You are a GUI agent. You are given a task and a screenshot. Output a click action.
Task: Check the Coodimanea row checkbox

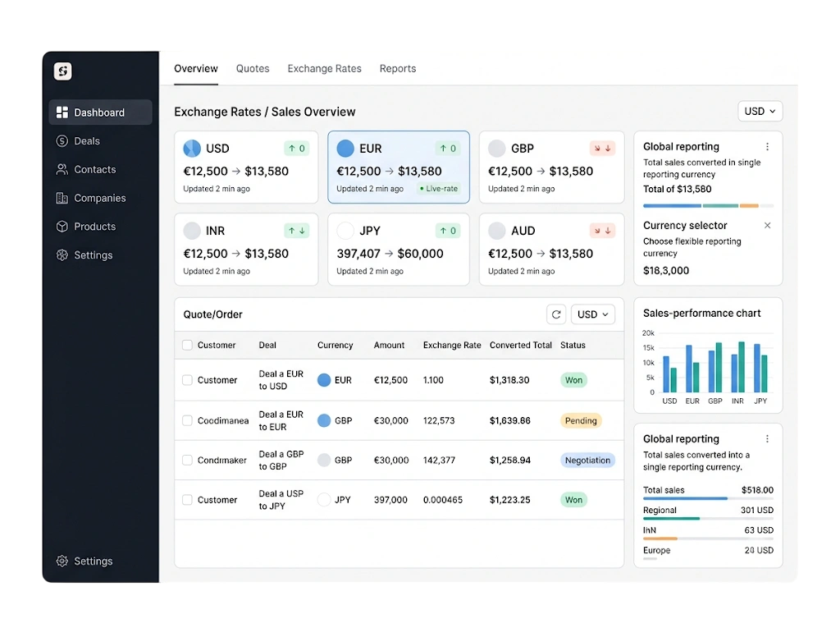tap(187, 420)
